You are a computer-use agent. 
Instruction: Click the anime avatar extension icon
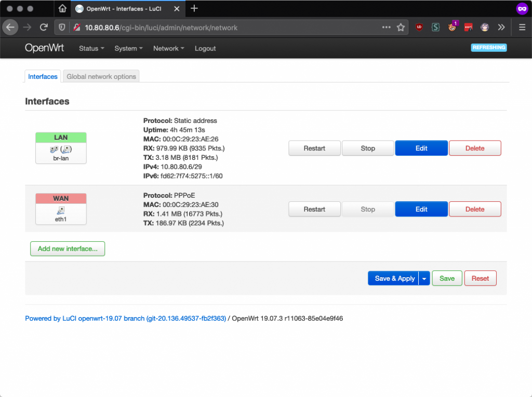(x=485, y=28)
